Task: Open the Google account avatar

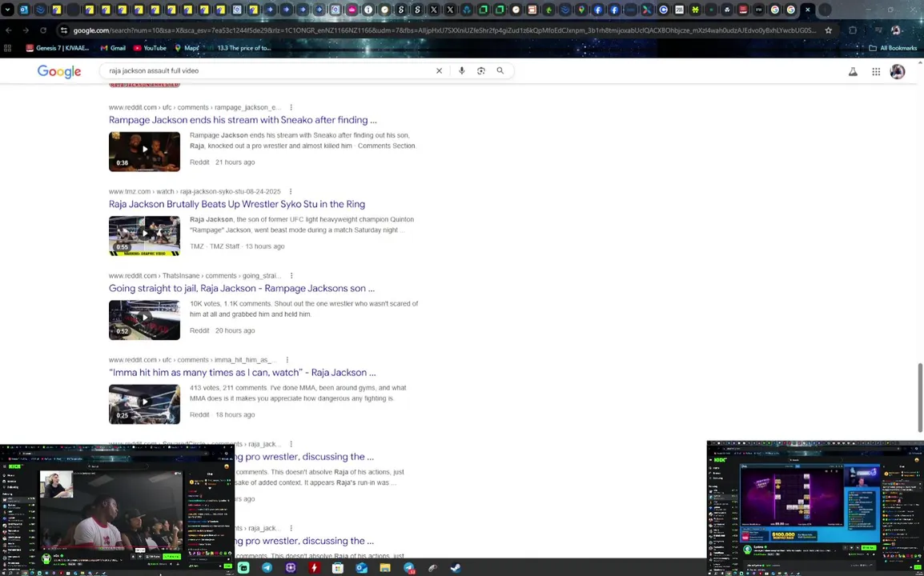Action: point(898,72)
